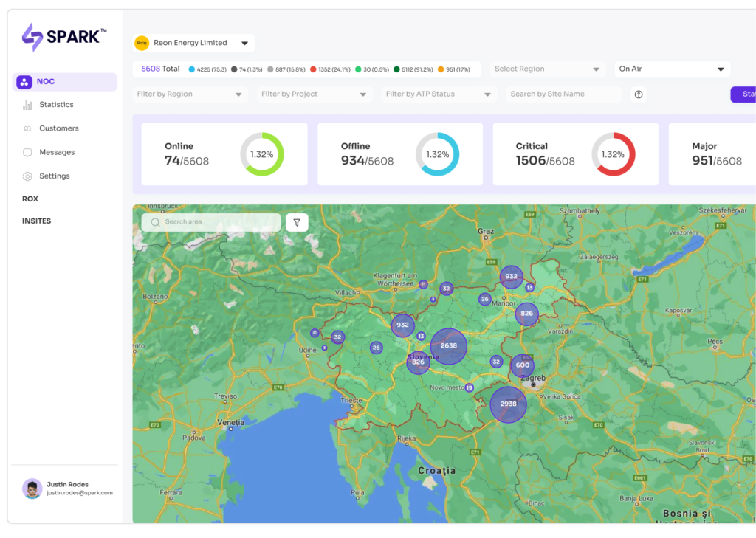Click the map filter funnel icon
Viewport: 756px width, 538px height.
(297, 222)
